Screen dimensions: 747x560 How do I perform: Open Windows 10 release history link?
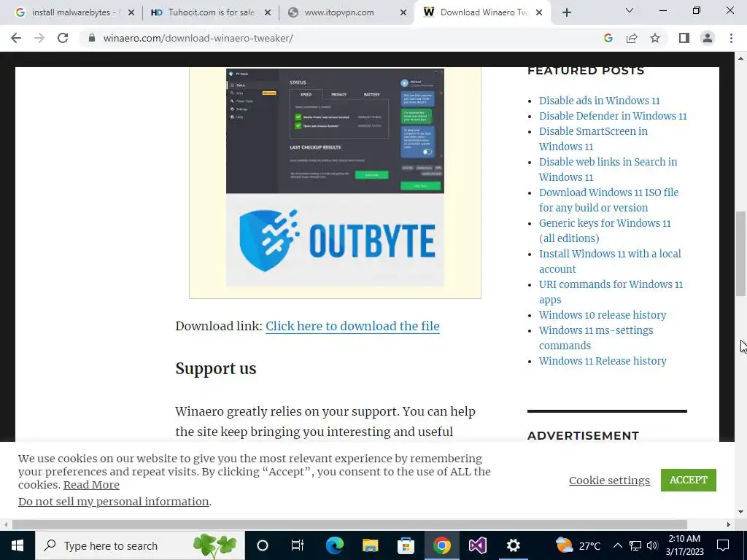[603, 315]
